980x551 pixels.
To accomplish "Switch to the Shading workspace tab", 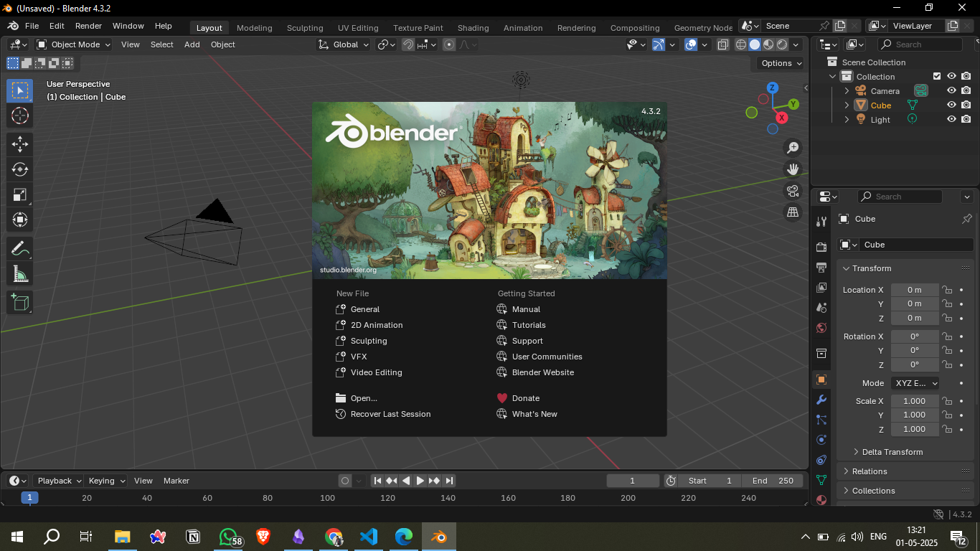I will (473, 28).
